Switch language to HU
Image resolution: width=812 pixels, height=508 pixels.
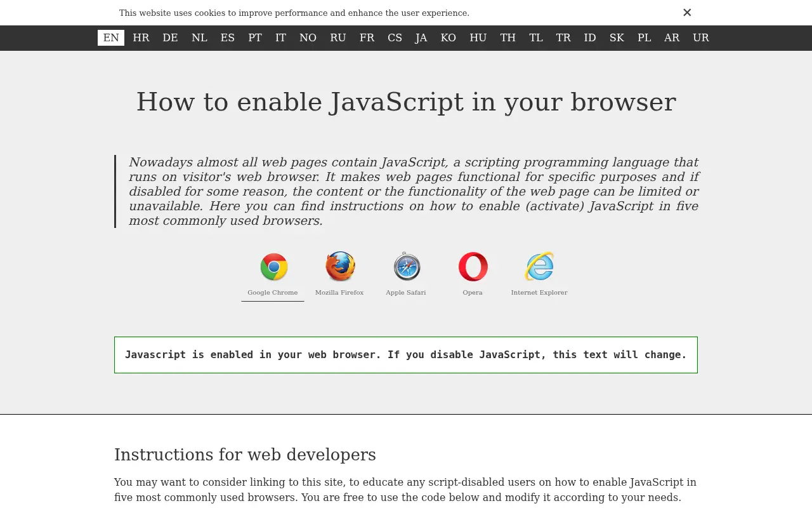[478, 37]
